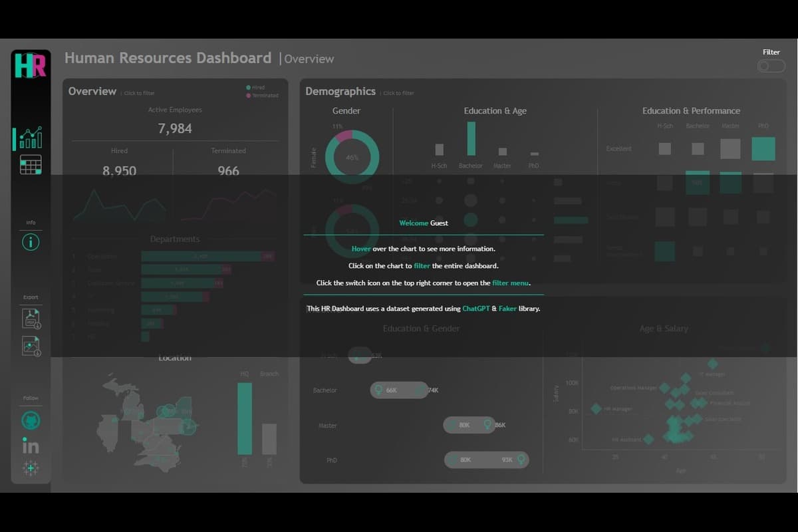Open the ChatGPT link in the welcome note
The height and width of the screenshot is (532, 798).
[477, 309]
